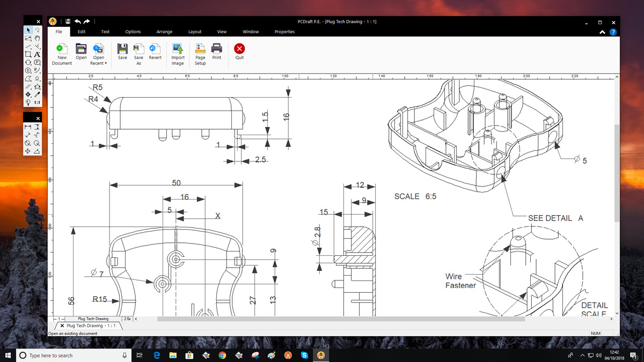Show hidden system tray icons

pos(582,354)
